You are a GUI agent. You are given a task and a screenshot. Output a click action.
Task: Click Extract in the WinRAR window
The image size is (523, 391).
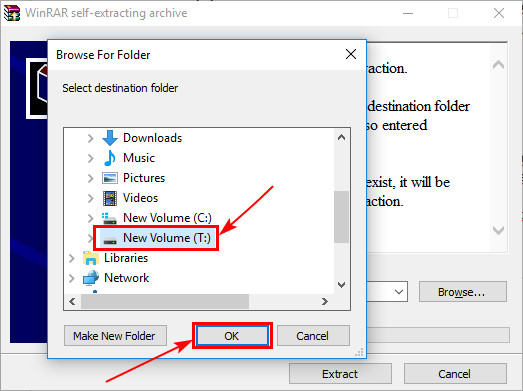[x=340, y=374]
